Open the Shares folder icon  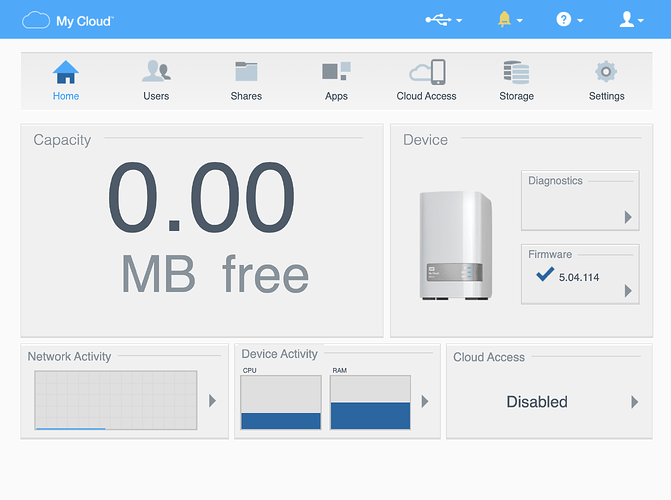246,71
